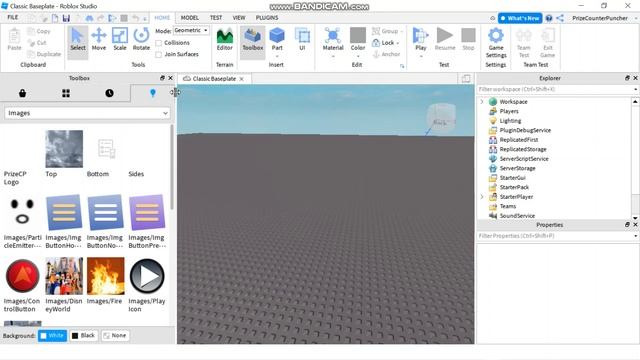Image resolution: width=640 pixels, height=360 pixels.
Task: Switch to the HOME ribbon tab
Action: tap(162, 18)
